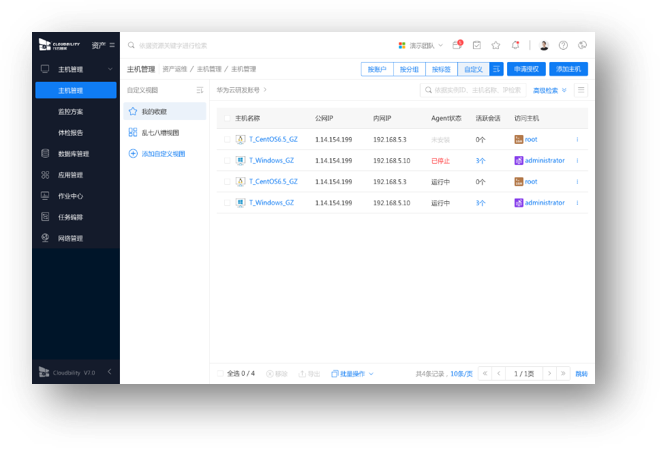The height and width of the screenshot is (449, 660).
Task: Select 我的收藏 view
Action: pyautogui.click(x=165, y=112)
